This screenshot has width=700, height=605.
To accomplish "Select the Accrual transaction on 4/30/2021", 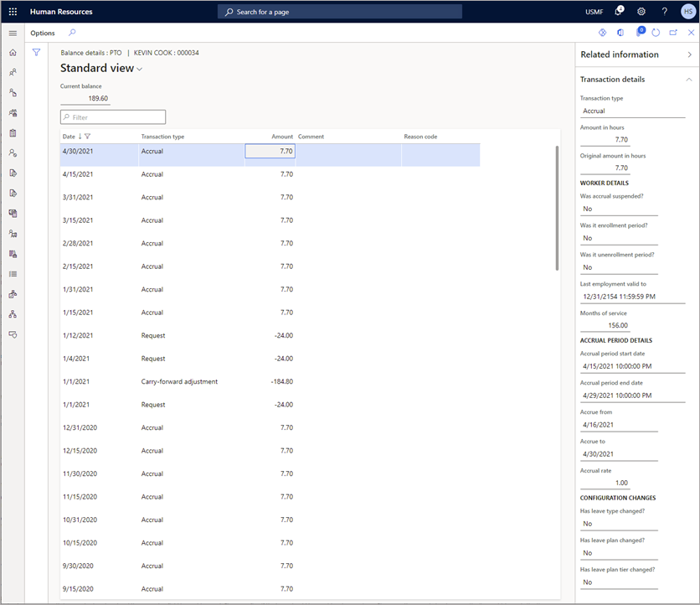I will click(x=167, y=151).
